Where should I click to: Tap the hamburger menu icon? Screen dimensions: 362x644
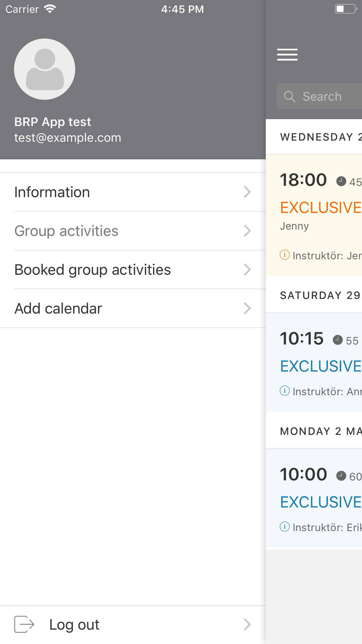(287, 54)
